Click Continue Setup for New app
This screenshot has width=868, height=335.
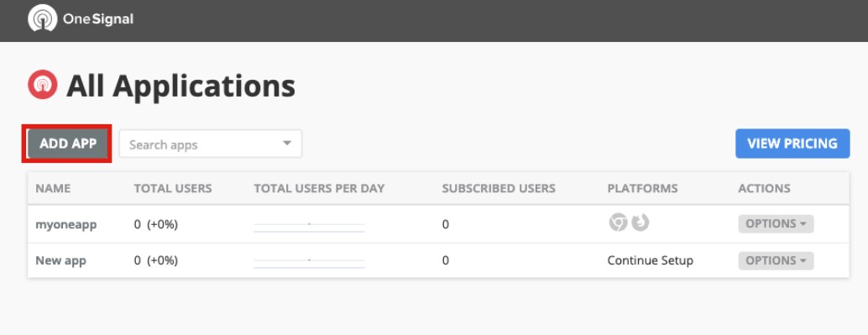click(650, 260)
